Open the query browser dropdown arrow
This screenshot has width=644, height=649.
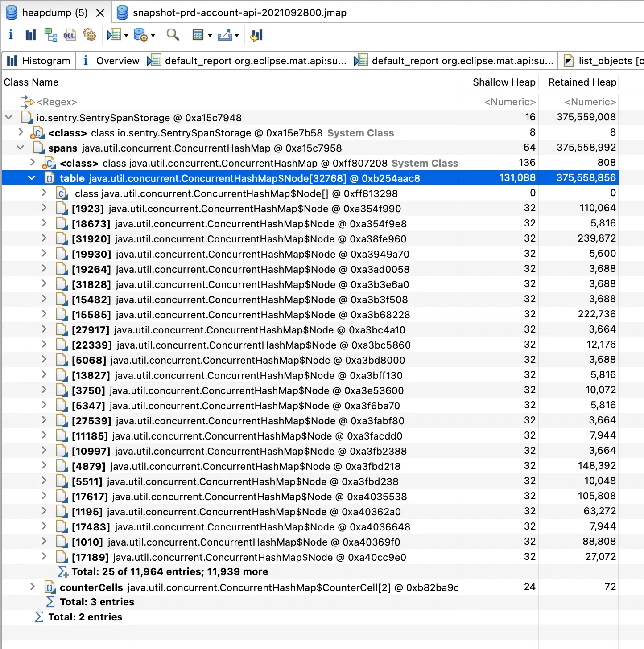coord(153,35)
